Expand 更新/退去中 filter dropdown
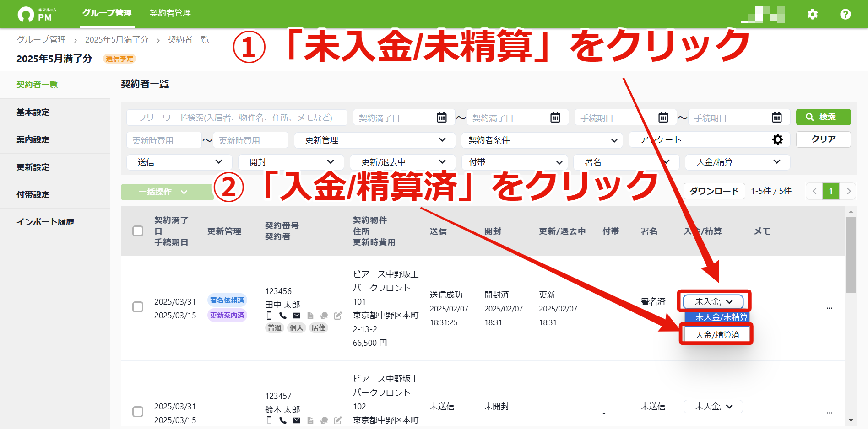The image size is (868, 429). pos(403,162)
